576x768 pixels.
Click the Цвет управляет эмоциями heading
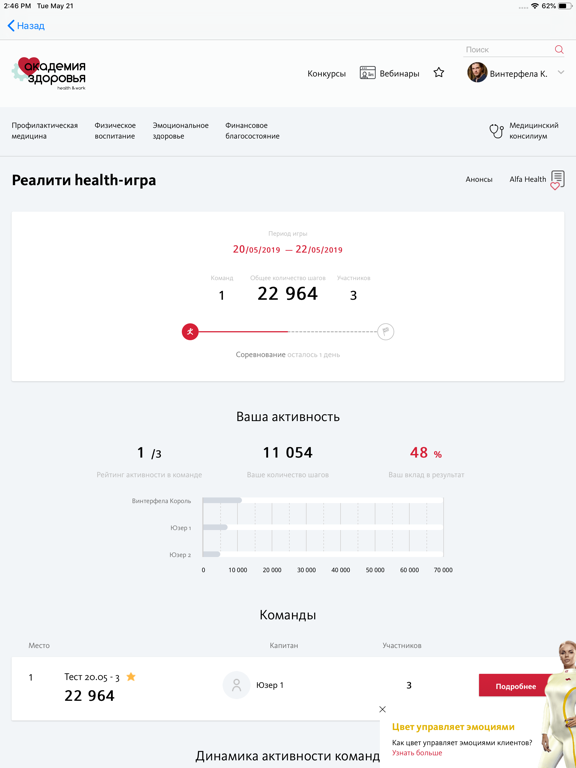453,727
